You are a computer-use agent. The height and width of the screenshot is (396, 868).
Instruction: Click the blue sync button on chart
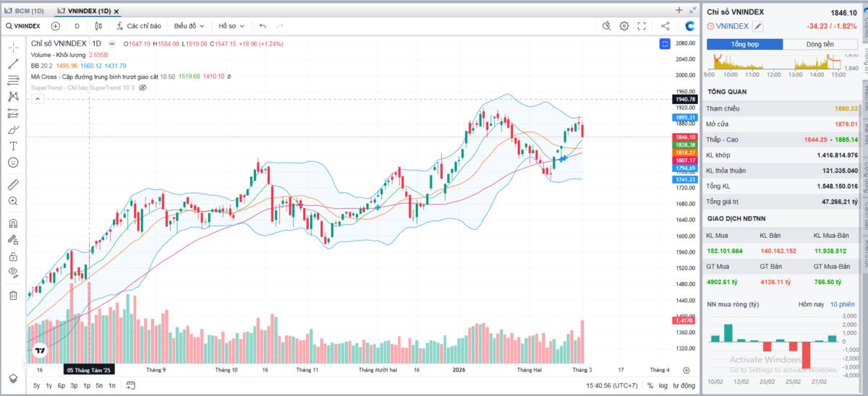tap(665, 44)
